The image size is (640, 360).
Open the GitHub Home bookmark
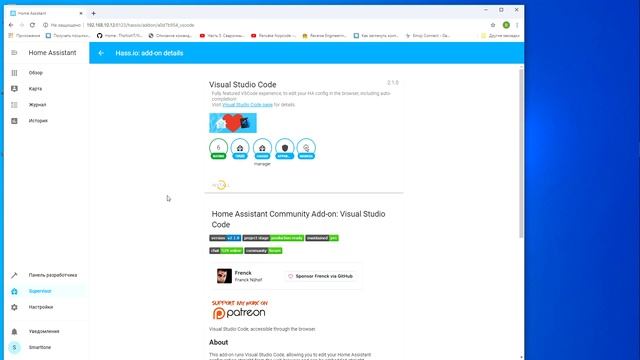pyautogui.click(x=120, y=36)
